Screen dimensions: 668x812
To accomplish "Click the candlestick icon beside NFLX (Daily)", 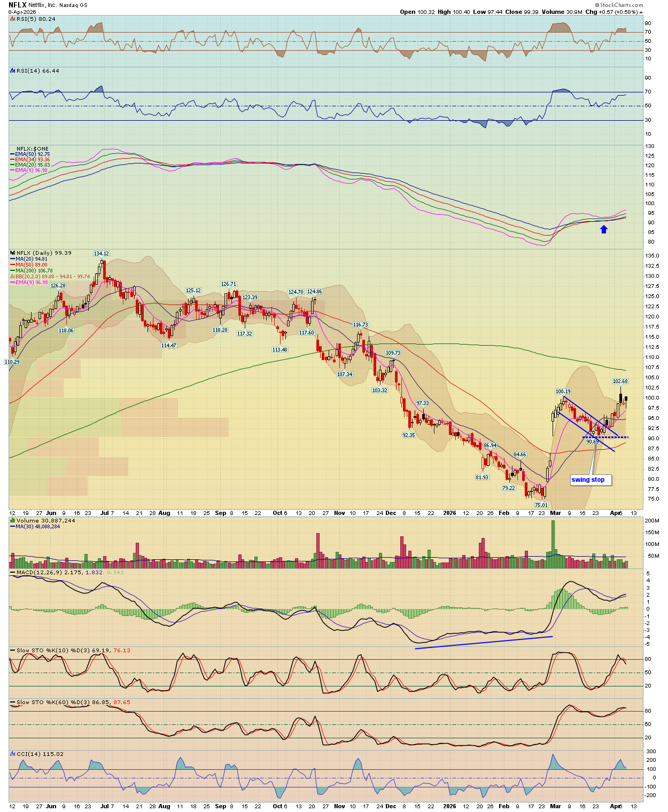I will [13, 253].
